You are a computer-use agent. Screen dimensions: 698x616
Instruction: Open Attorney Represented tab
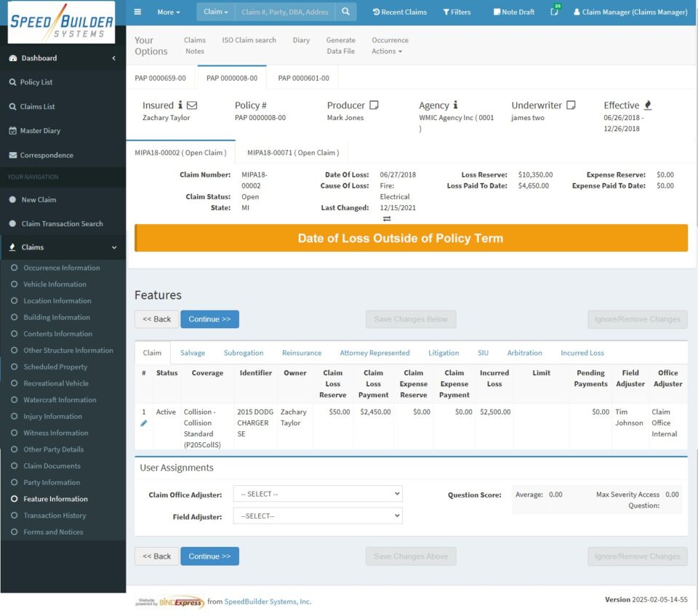(x=374, y=353)
